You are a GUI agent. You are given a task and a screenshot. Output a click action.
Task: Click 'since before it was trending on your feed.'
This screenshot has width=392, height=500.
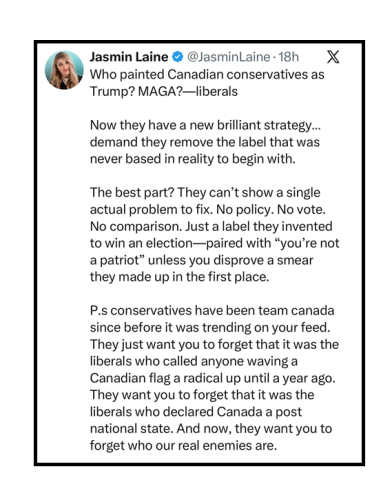point(210,328)
